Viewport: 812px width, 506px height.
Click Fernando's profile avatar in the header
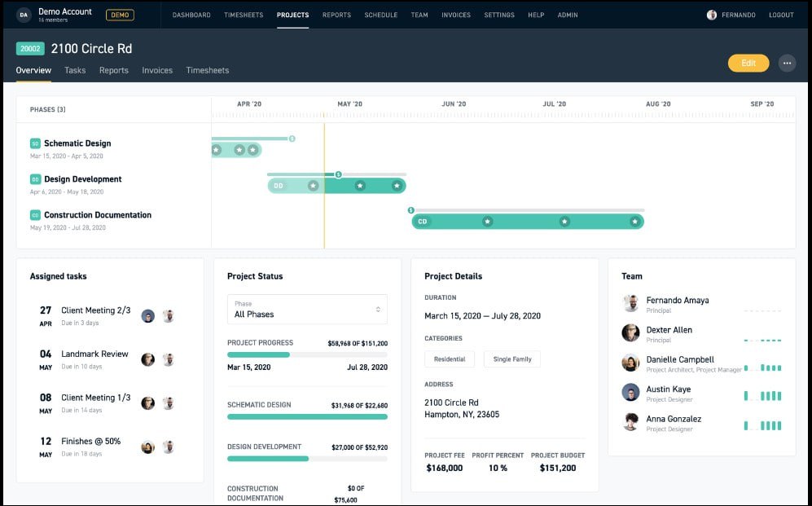pos(712,15)
